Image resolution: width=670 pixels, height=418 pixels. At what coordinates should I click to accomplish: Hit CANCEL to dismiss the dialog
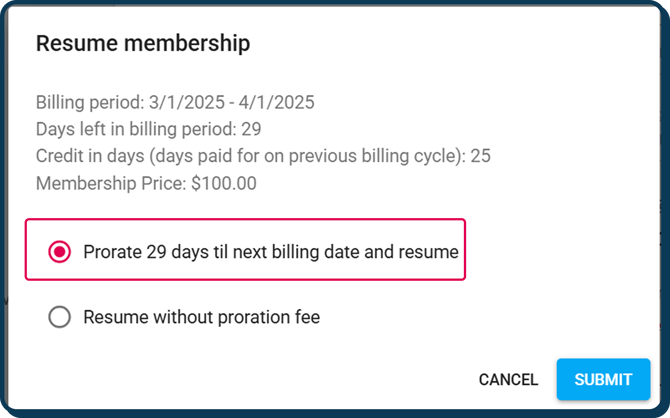tap(508, 380)
